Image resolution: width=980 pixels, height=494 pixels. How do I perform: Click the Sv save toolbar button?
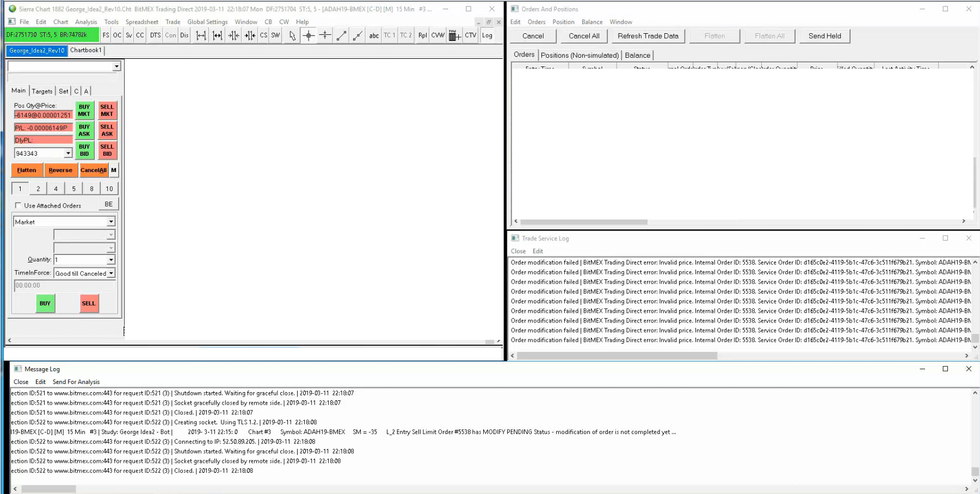coord(129,35)
